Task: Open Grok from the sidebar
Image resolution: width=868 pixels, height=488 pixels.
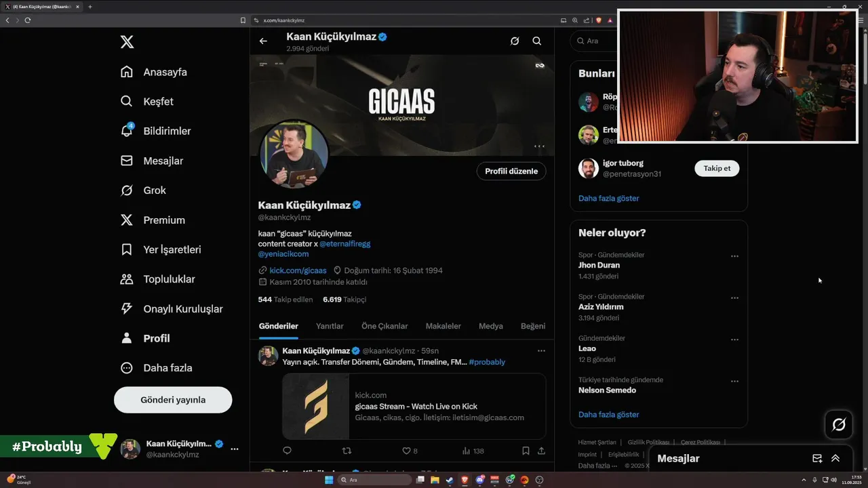Action: (143, 190)
